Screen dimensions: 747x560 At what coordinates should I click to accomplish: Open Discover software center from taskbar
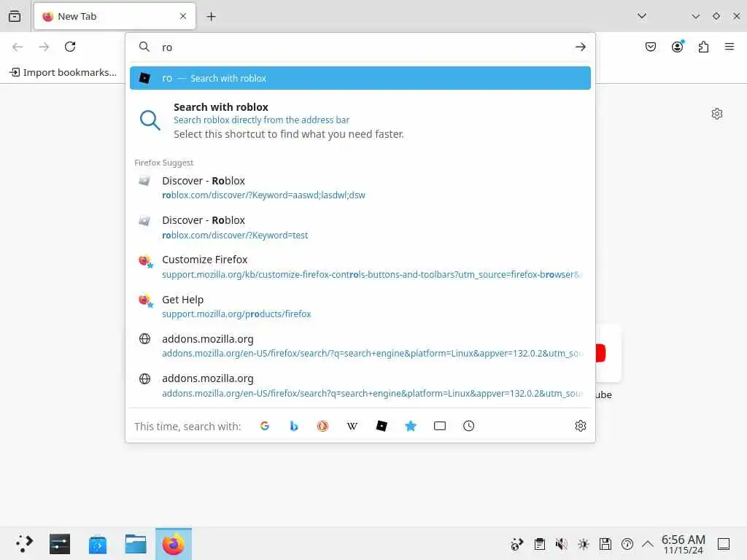(98, 543)
